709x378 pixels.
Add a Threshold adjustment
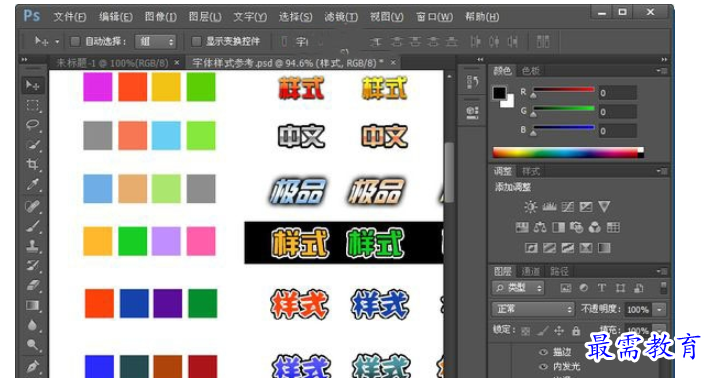coord(567,248)
